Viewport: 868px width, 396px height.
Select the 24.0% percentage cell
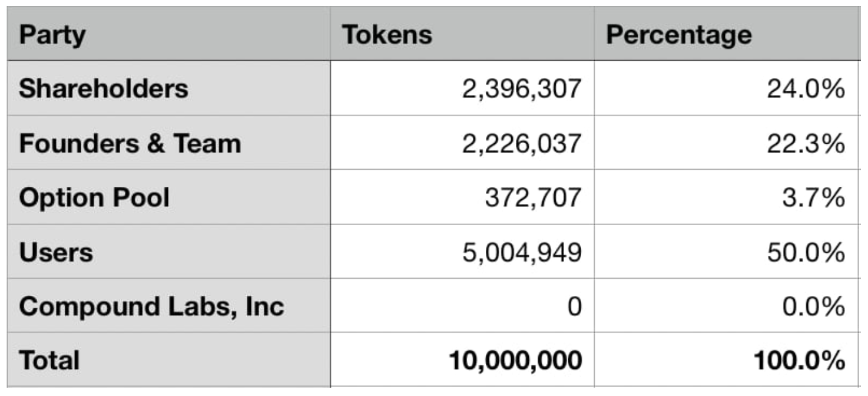(727, 88)
